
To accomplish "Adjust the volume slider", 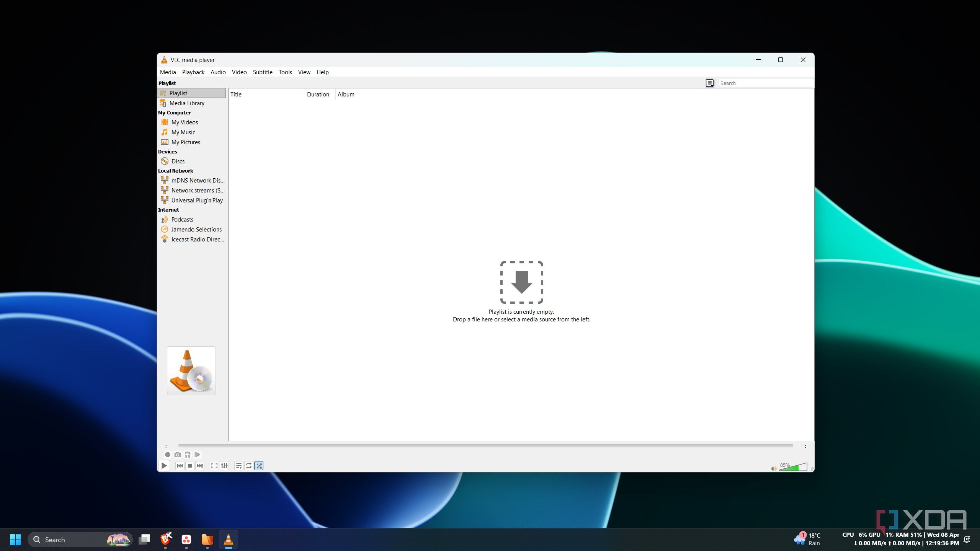I will pyautogui.click(x=793, y=467).
